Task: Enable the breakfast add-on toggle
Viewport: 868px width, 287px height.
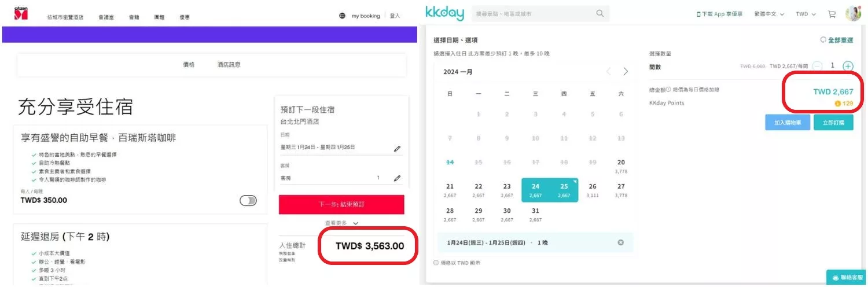Action: tap(248, 200)
